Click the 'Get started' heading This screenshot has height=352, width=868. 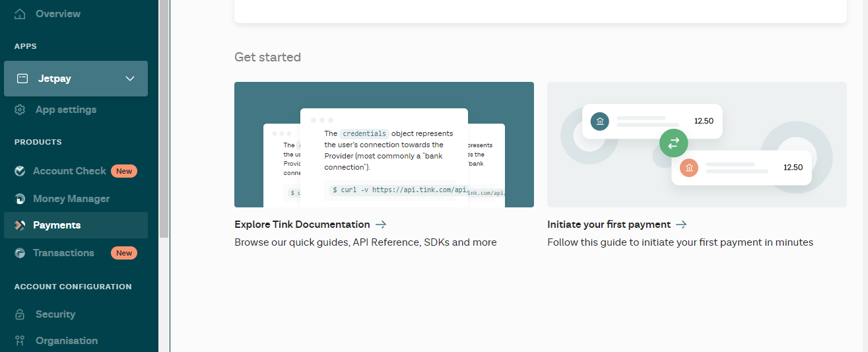(x=267, y=57)
